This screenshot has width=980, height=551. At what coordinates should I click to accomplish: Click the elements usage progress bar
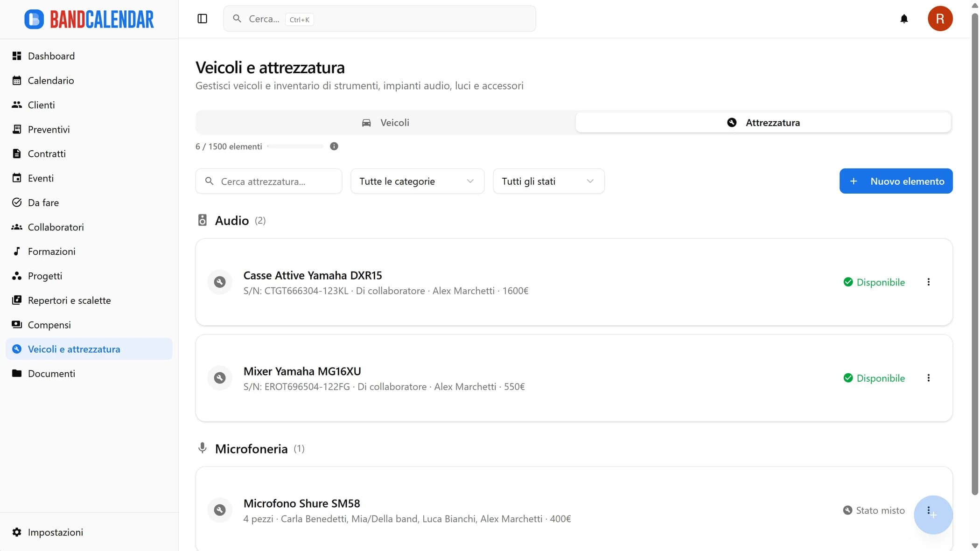[x=295, y=146]
